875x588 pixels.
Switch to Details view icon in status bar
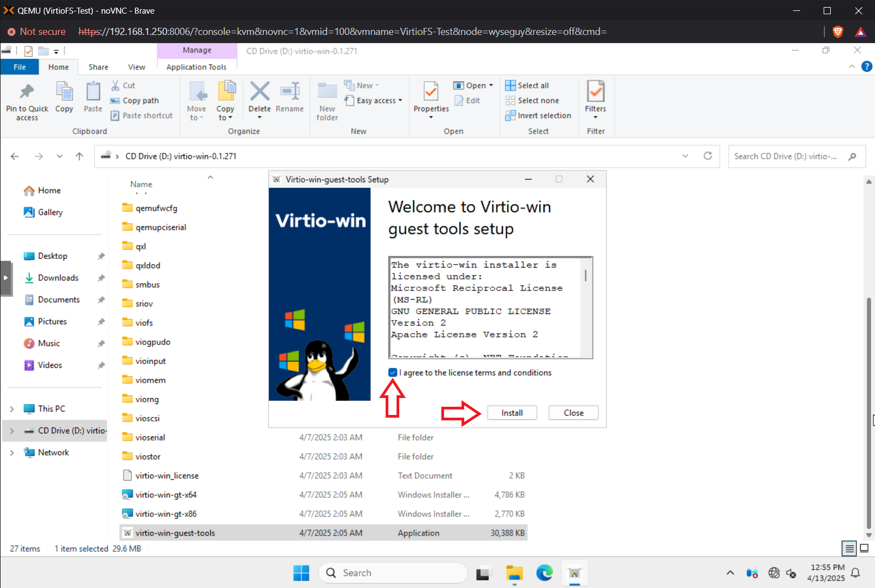point(849,548)
